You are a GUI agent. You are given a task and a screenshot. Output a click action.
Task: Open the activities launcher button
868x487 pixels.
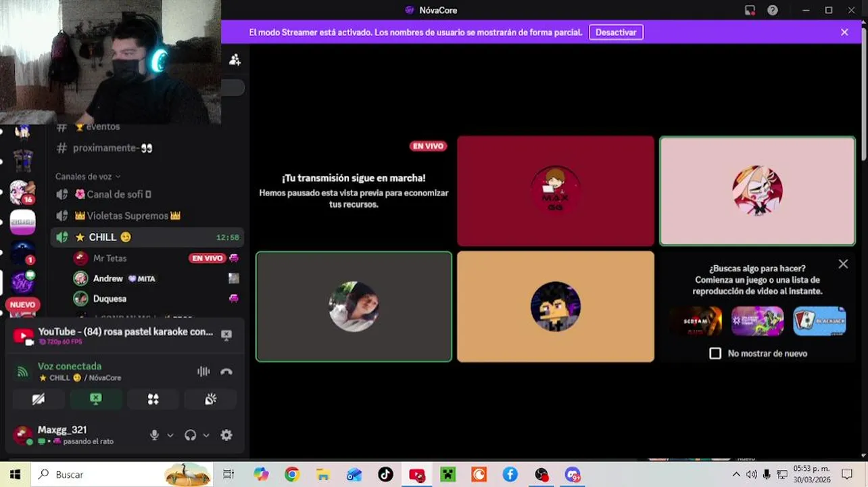tap(153, 399)
